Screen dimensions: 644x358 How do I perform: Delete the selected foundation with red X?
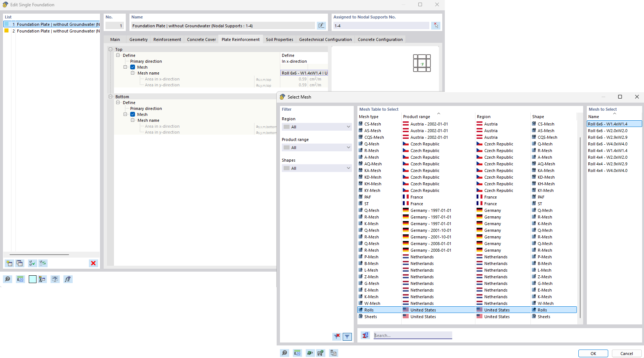[93, 263]
